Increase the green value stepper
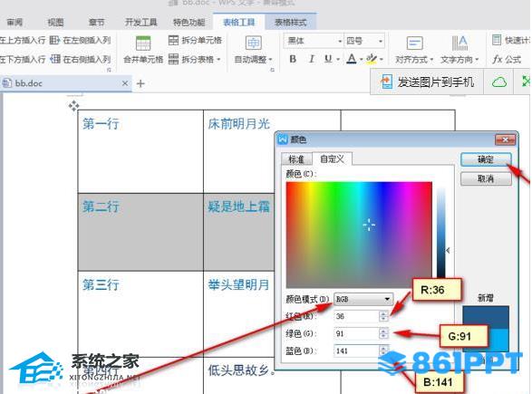 click(383, 331)
